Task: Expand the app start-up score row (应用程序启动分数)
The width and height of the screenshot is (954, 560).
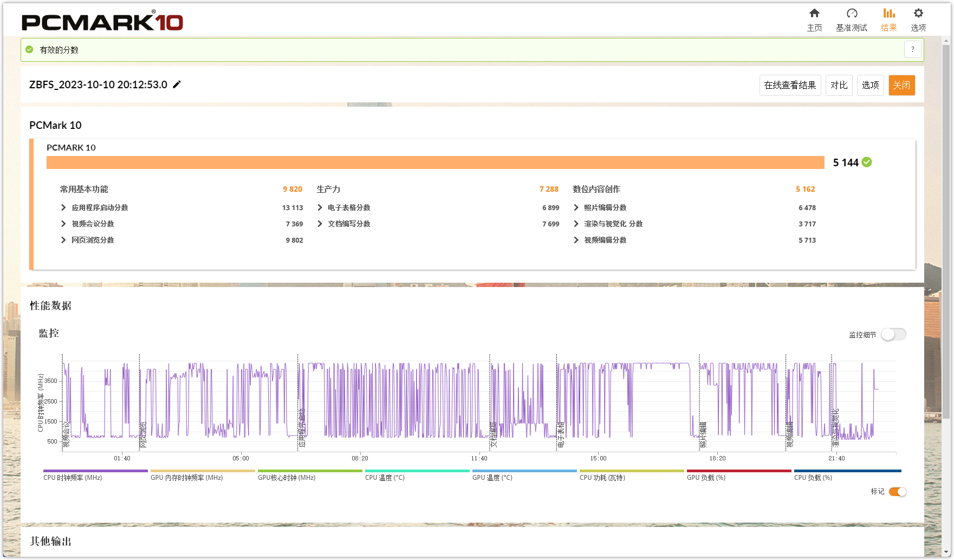Action: tap(63, 207)
